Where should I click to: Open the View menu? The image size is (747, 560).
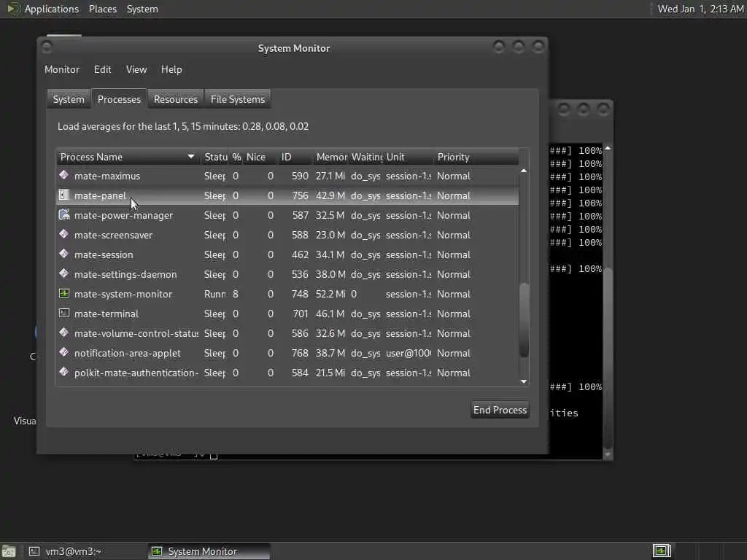pyautogui.click(x=136, y=69)
